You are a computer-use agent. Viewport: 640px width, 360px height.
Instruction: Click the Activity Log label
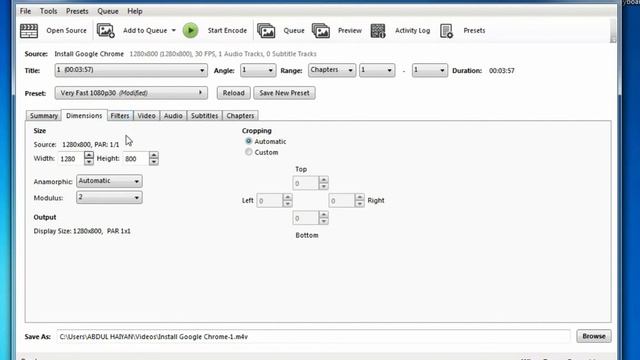pyautogui.click(x=412, y=31)
